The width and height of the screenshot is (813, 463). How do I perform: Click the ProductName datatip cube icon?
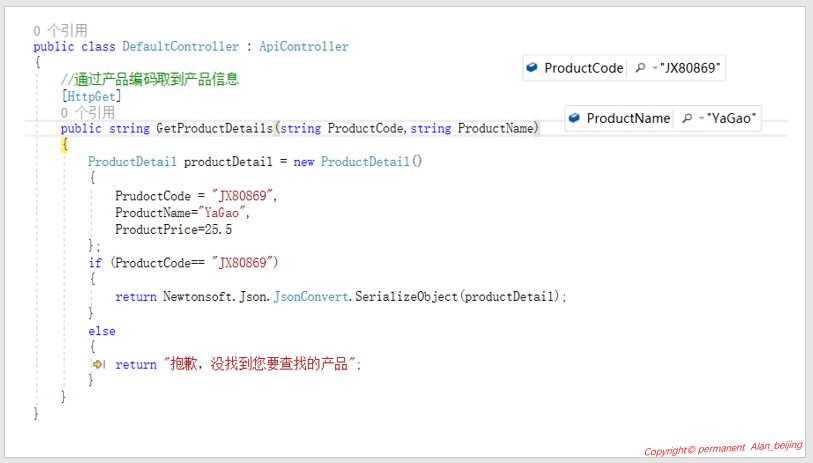[574, 118]
